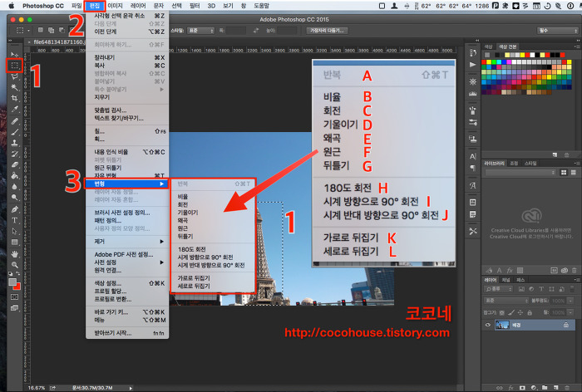Select the Crop tool
Screen dimensions: 582x392
[x=14, y=98]
